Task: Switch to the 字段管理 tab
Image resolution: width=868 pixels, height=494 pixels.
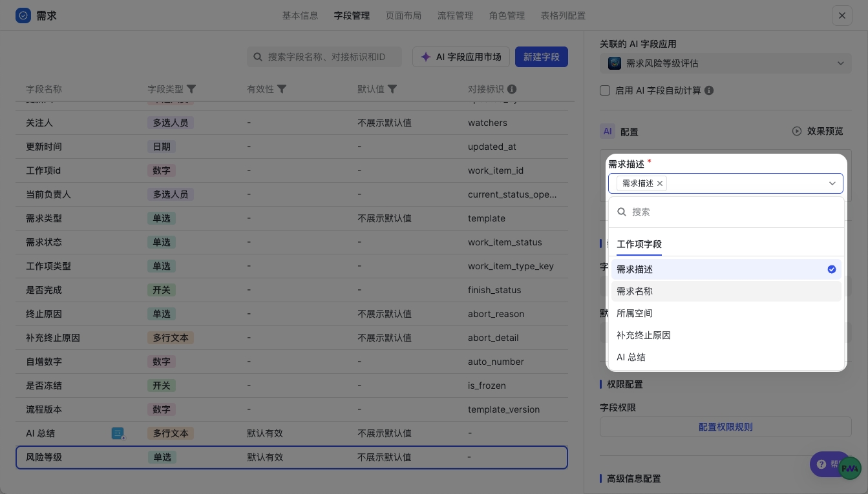Action: 352,15
